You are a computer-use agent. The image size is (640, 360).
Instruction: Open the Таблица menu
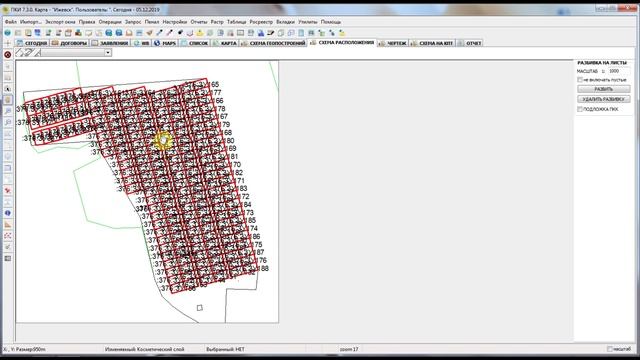pos(237,22)
